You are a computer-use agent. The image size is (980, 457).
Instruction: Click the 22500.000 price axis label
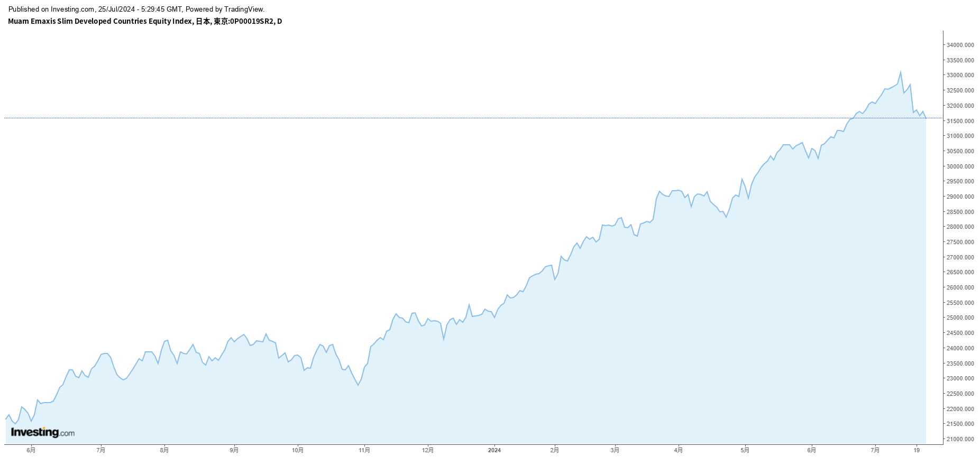[x=960, y=394]
